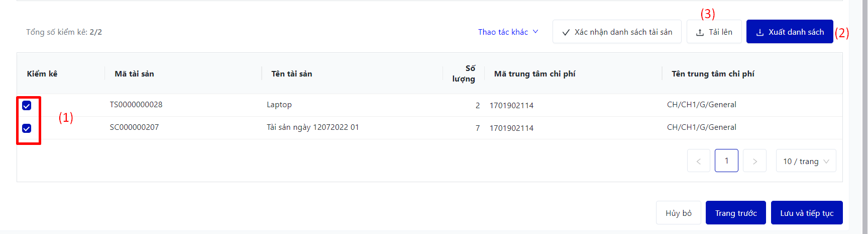Click the checkmark icon in Xác nhận button

[x=566, y=32]
